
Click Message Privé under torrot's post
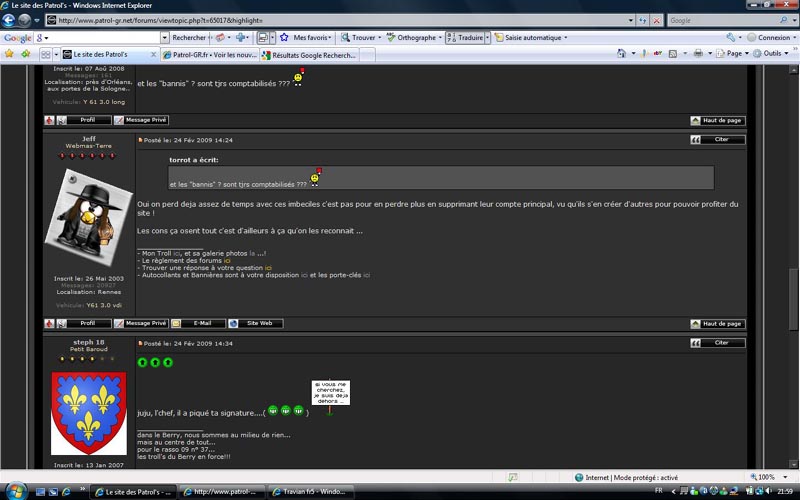click(x=141, y=120)
